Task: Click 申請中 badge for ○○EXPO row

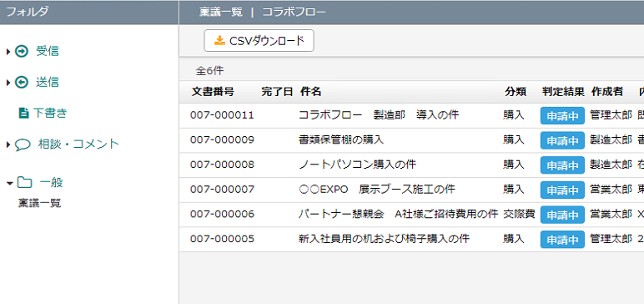Action: tap(562, 190)
